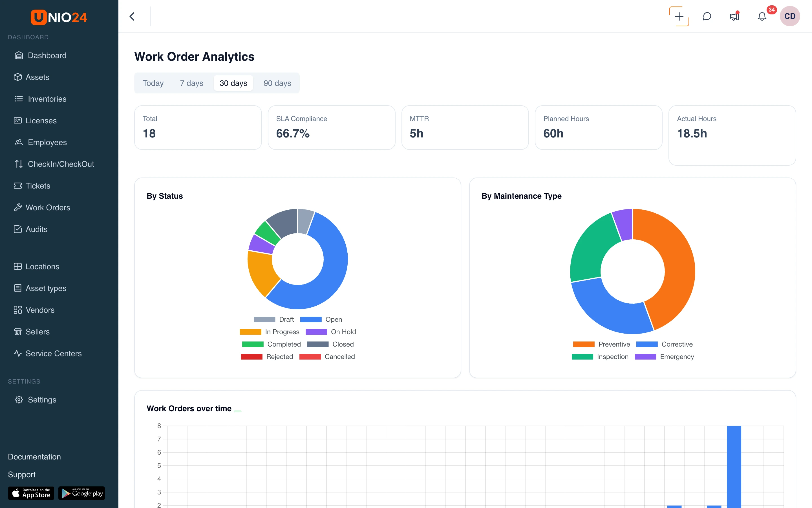Click the Actual Hours card
Screen dimensions: 812x508
pos(732,135)
